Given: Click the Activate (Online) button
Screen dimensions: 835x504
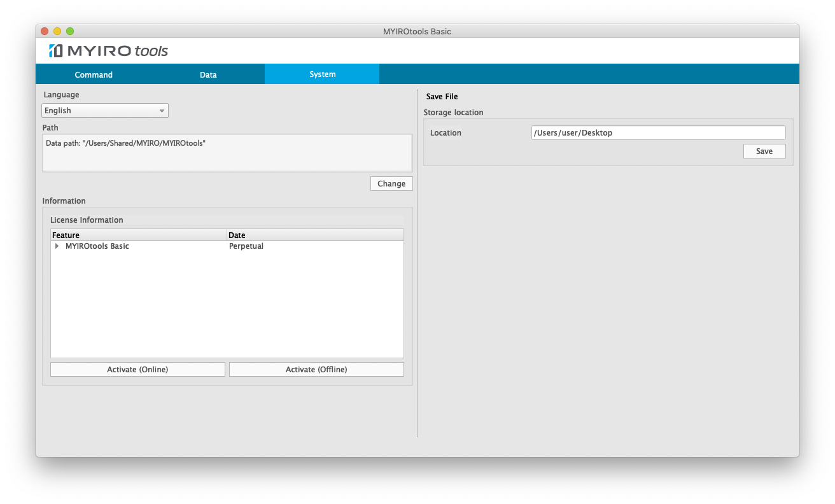Looking at the screenshot, I should point(137,369).
